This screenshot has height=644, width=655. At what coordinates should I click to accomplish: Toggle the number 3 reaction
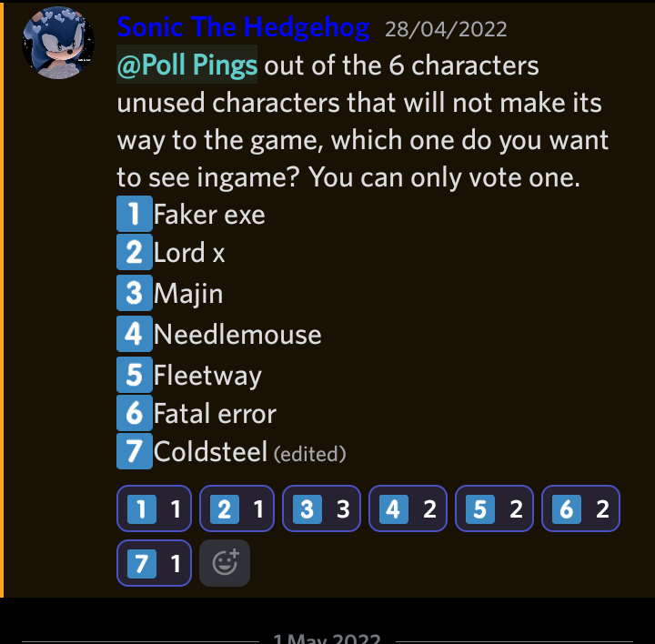click(321, 509)
